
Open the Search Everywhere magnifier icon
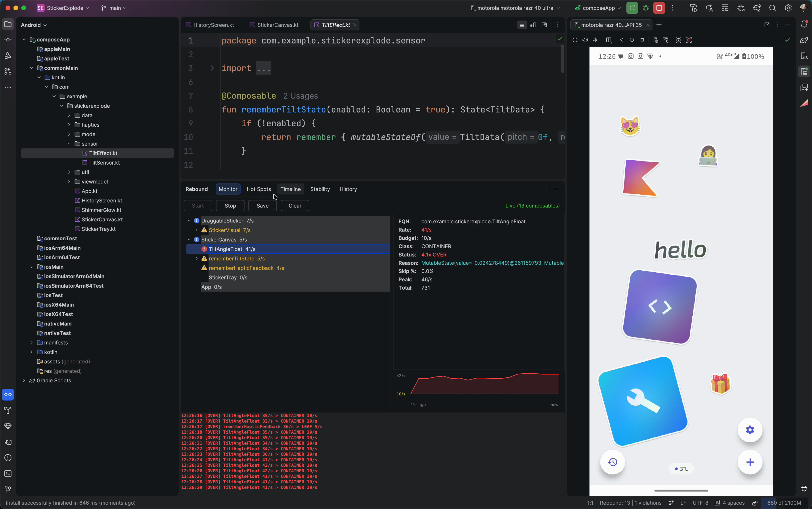(x=772, y=8)
